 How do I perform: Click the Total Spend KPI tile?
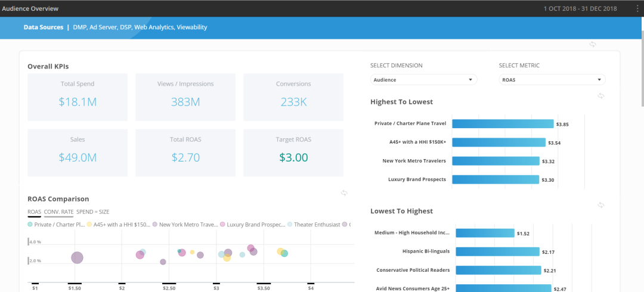(78, 95)
